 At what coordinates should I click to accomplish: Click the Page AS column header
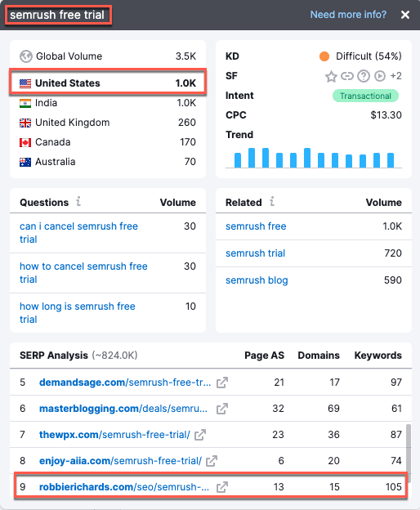coord(264,356)
